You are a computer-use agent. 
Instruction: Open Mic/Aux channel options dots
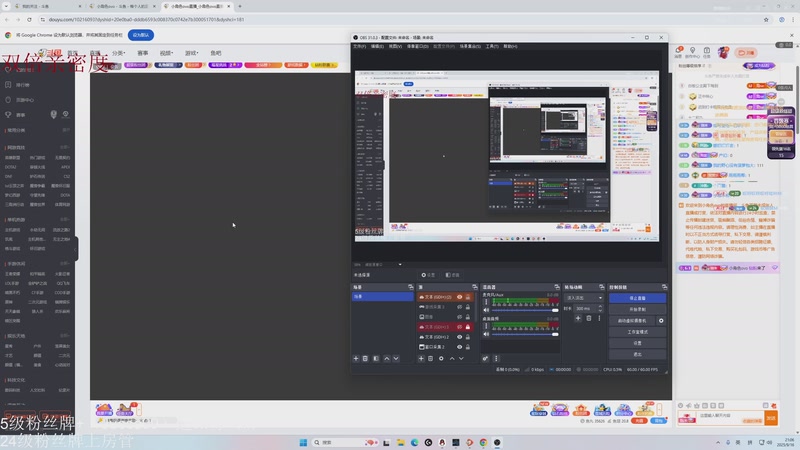click(x=486, y=302)
